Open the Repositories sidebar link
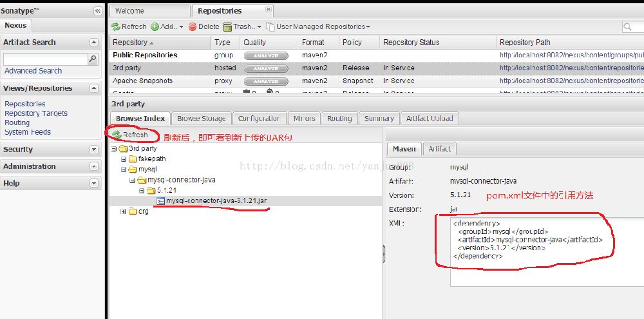The height and width of the screenshot is (319, 644). (x=25, y=104)
